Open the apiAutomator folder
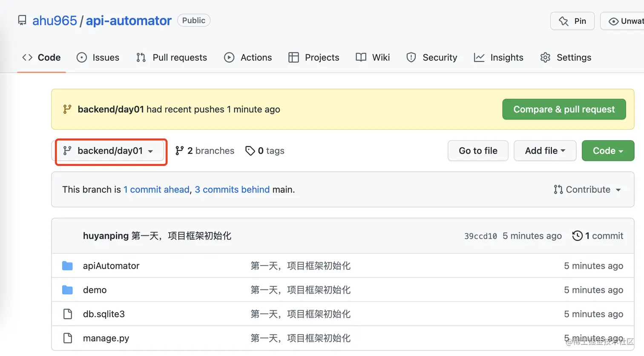The width and height of the screenshot is (644, 356). pos(111,266)
